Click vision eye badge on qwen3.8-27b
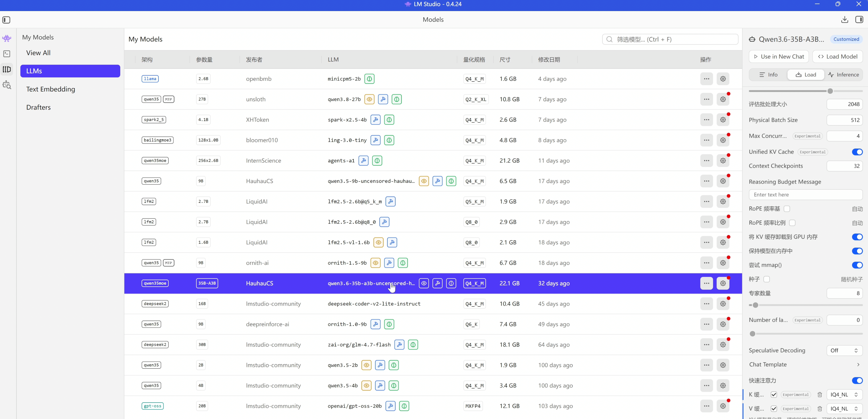 pyautogui.click(x=369, y=99)
